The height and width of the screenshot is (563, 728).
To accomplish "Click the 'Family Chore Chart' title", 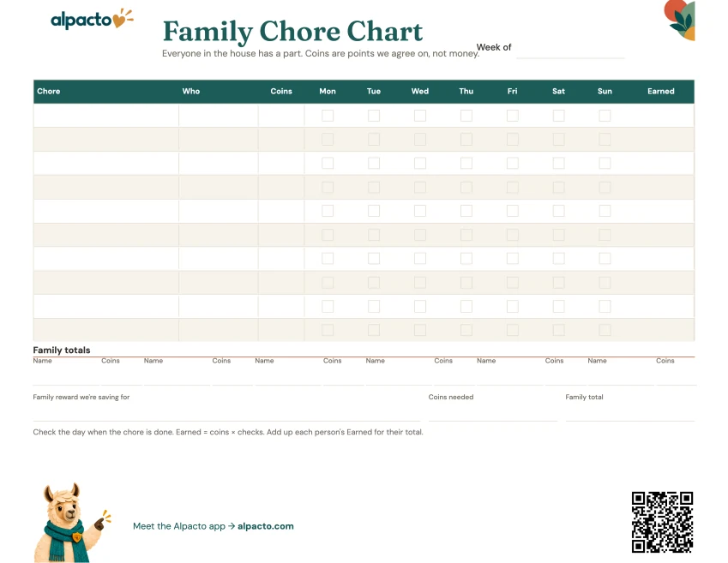I will (292, 32).
